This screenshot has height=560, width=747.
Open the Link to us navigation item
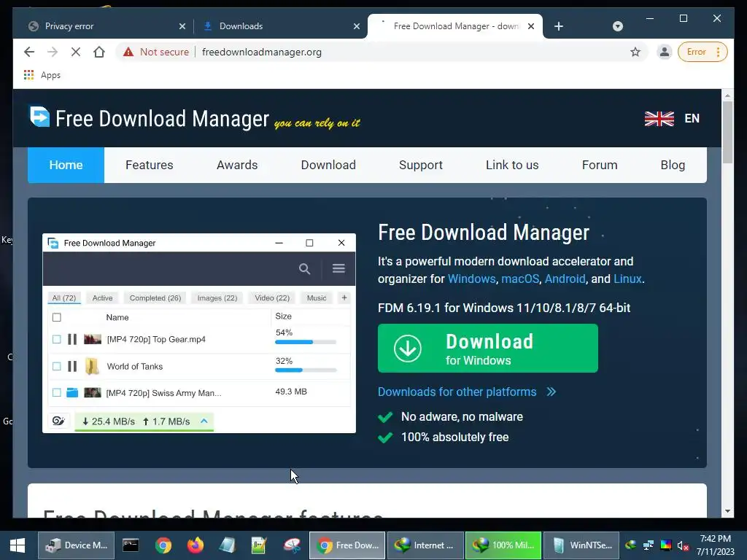512,165
